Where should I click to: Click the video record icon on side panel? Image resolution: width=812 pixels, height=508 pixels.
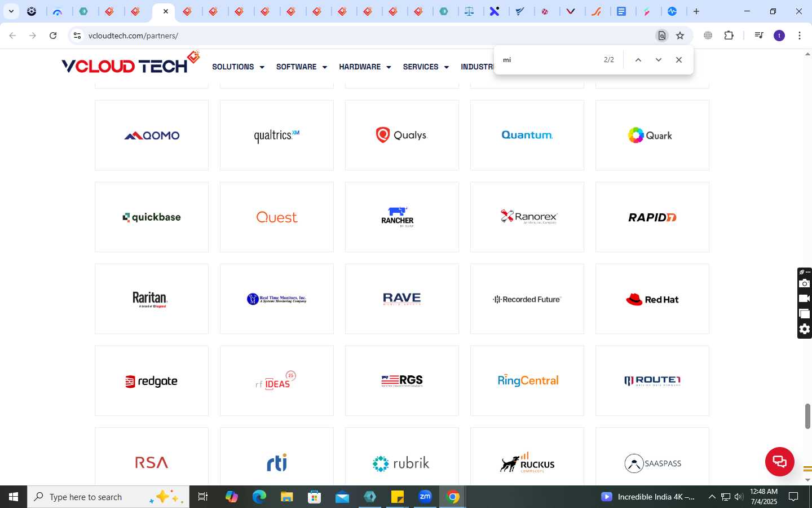click(x=805, y=299)
